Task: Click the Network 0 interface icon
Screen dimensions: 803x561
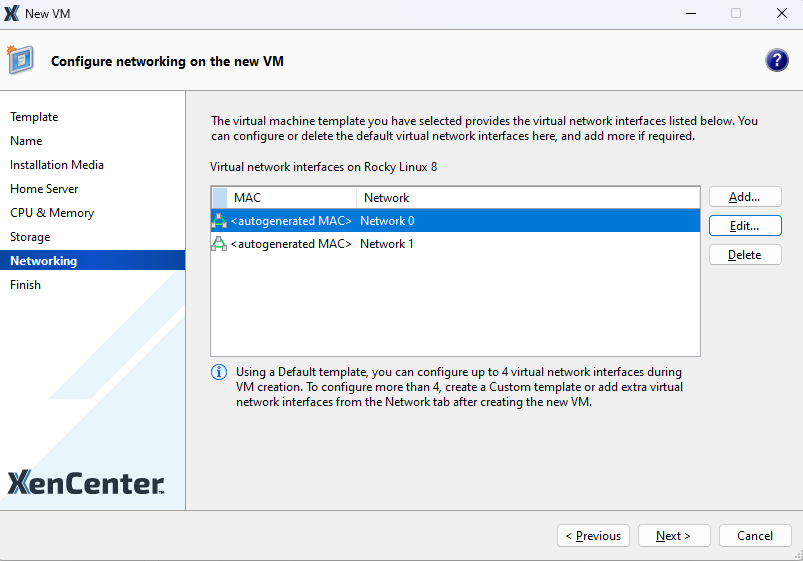Action: 219,221
